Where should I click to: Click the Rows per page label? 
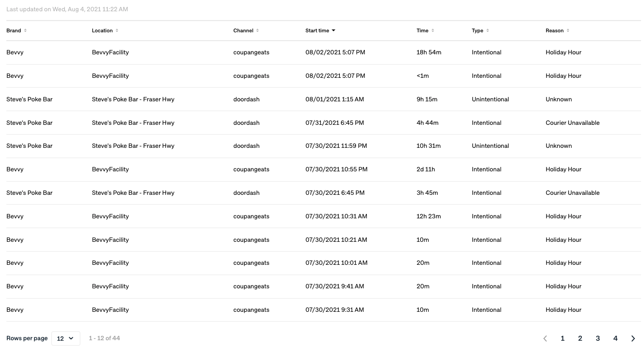click(27, 338)
